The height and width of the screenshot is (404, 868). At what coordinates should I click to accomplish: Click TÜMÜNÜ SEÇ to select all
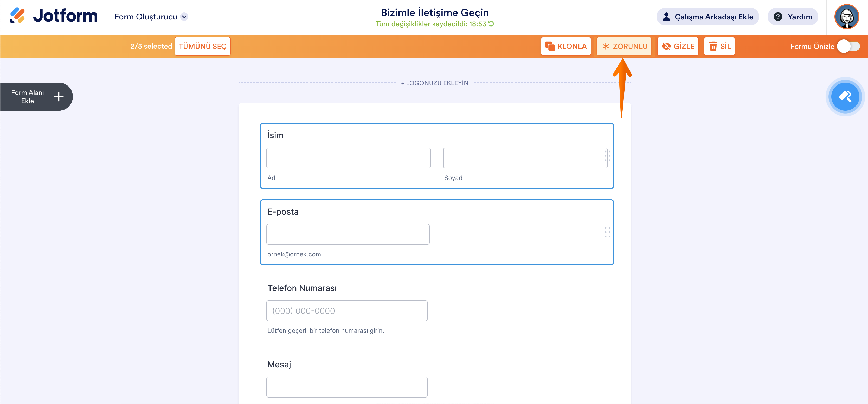click(x=203, y=47)
